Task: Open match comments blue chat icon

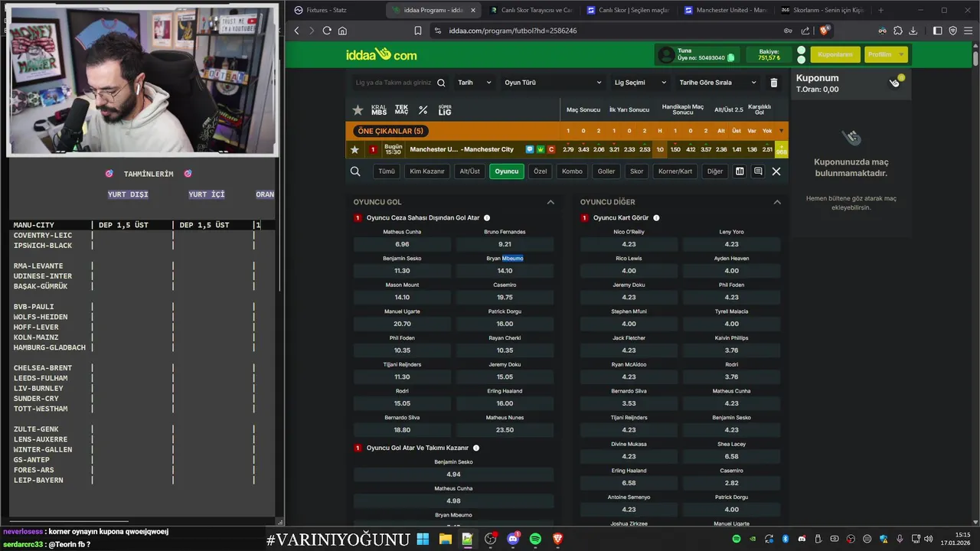Action: [530, 149]
